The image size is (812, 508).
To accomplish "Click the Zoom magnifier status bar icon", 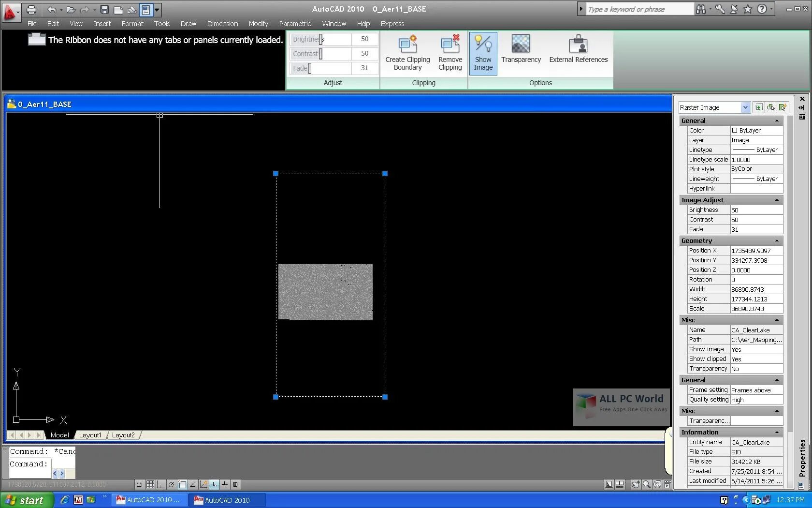I will pyautogui.click(x=647, y=484).
